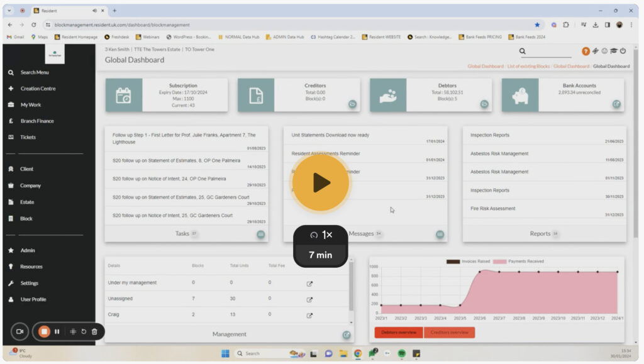Screen dimensions: 644x364
Task: Expand the Admin sidebar section
Action: coord(27,250)
